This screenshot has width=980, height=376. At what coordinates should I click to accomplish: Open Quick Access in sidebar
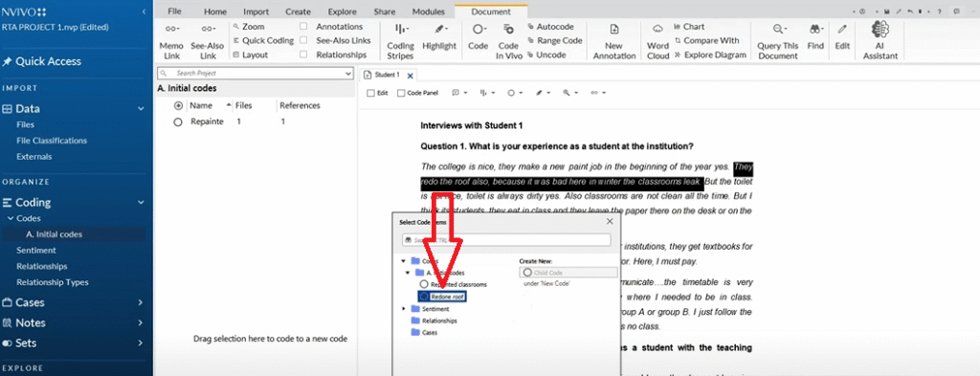coord(42,61)
